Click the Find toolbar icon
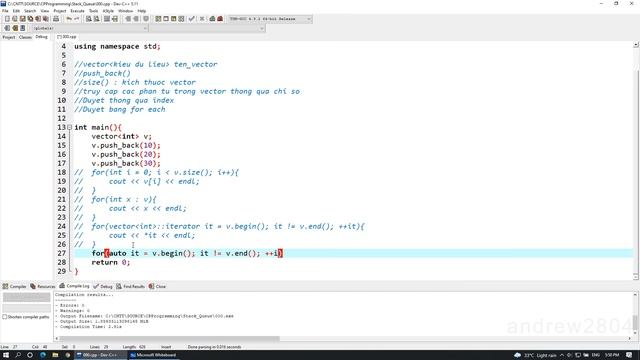 [89, 19]
